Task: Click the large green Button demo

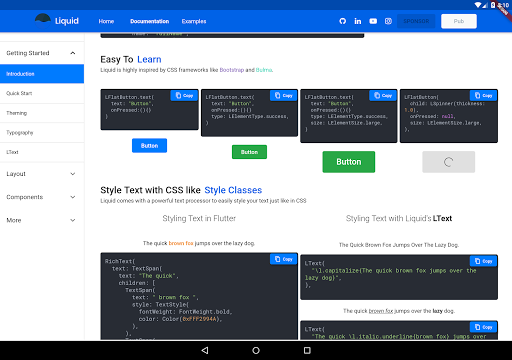Action: point(349,162)
